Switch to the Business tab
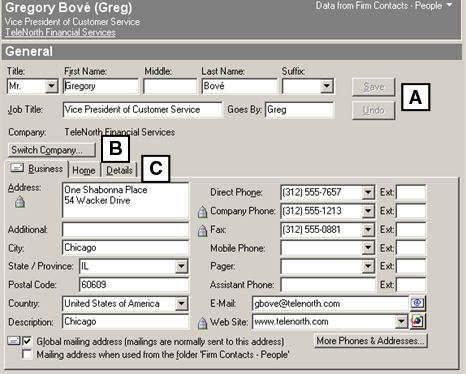The height and width of the screenshot is (374, 466). 37,169
